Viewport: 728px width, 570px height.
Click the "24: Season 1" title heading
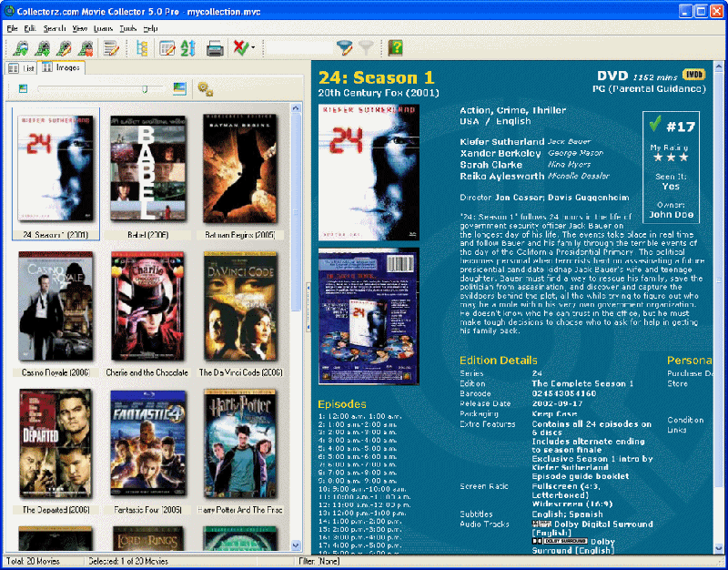[376, 77]
